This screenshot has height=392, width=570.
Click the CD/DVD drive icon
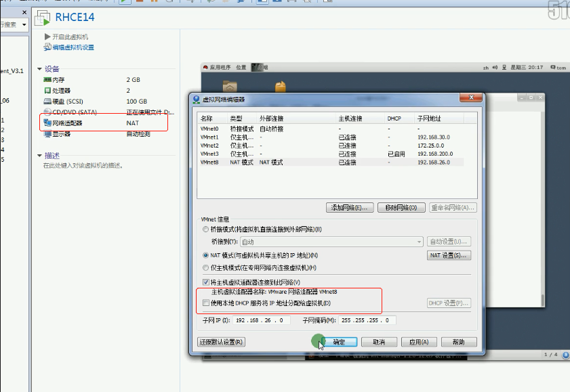(x=47, y=112)
